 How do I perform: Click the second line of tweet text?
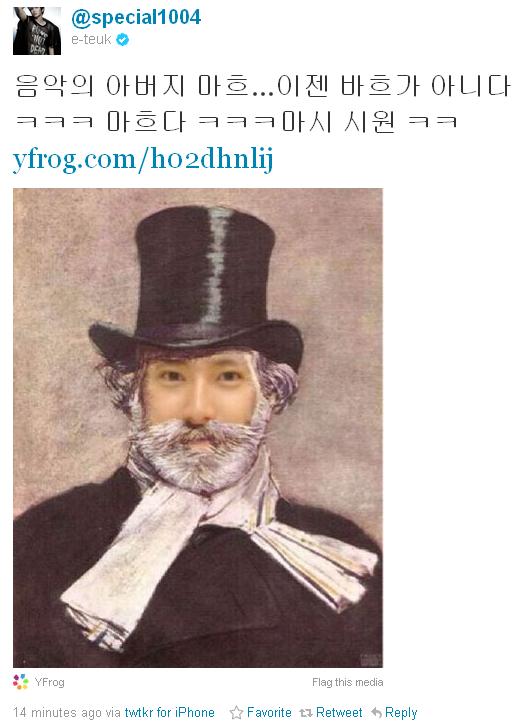click(236, 121)
